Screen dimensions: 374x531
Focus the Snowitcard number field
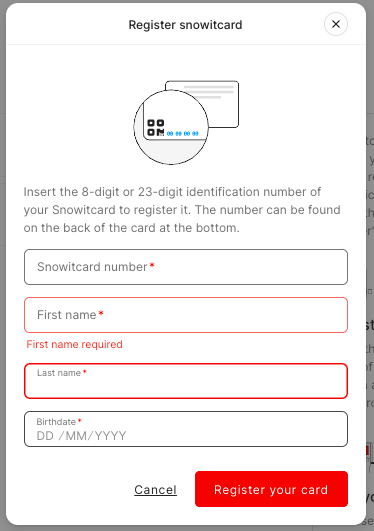(x=186, y=267)
